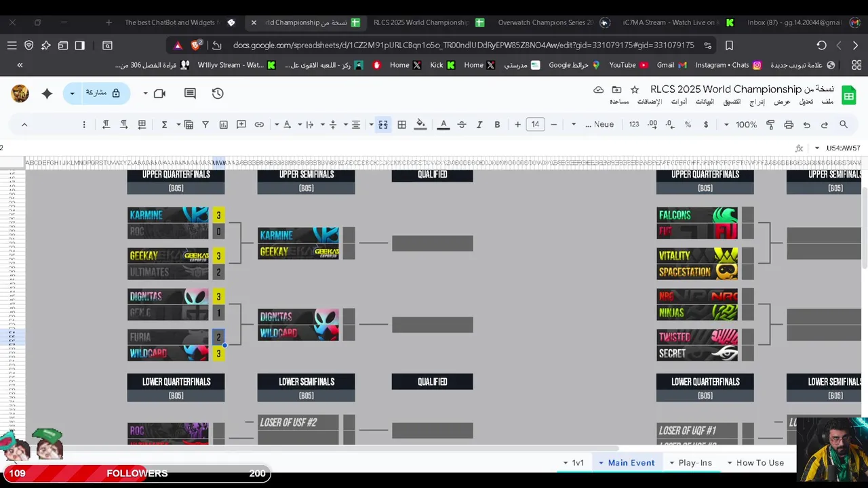Toggle the Brave Shields lion icon
Image resolution: width=868 pixels, height=488 pixels.
(x=196, y=45)
